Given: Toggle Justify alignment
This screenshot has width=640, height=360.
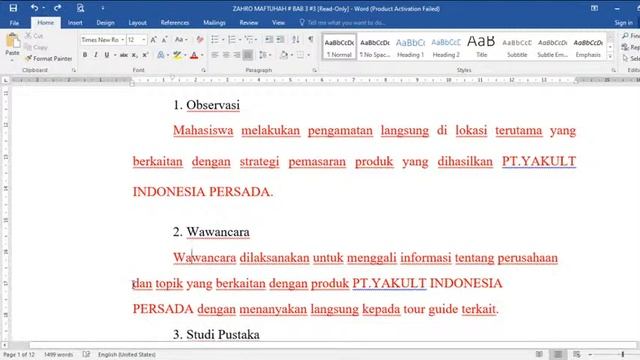Looking at the screenshot, I should coord(248,55).
